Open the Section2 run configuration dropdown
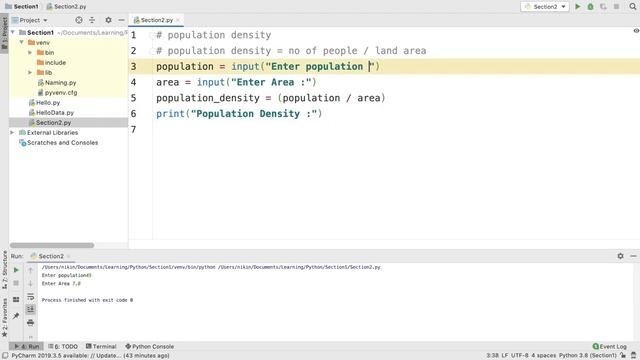This screenshot has width=640, height=360. pyautogui.click(x=545, y=7)
